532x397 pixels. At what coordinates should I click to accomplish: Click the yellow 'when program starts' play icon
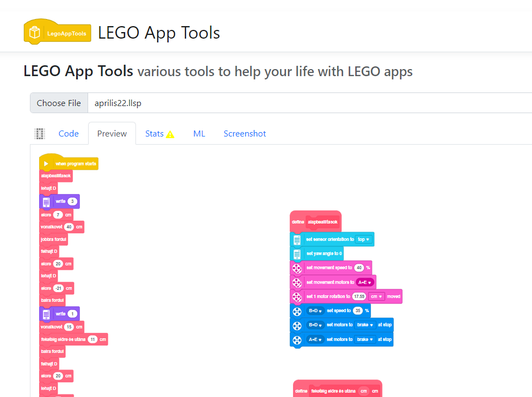46,163
